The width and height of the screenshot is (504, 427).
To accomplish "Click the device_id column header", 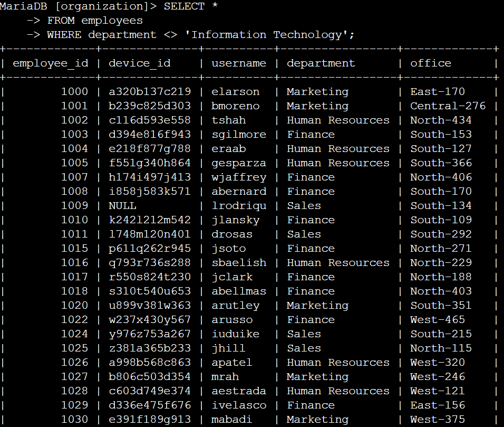I will click(x=140, y=63).
